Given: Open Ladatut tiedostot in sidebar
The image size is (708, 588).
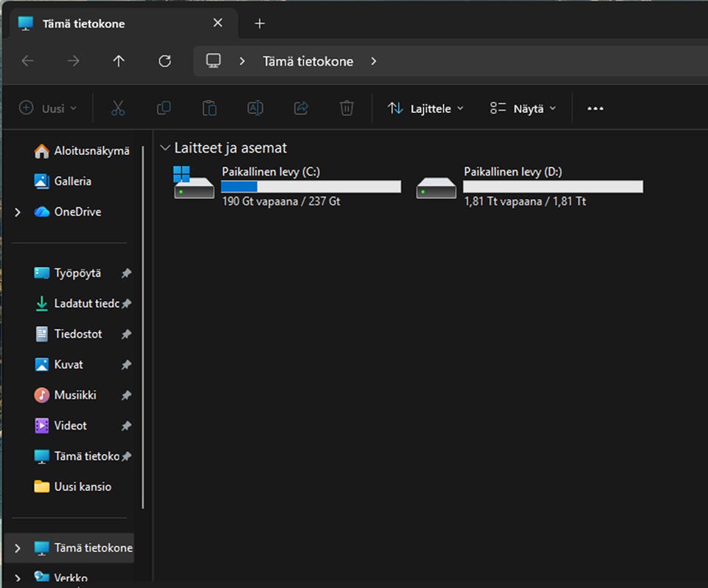Looking at the screenshot, I should pos(77,303).
